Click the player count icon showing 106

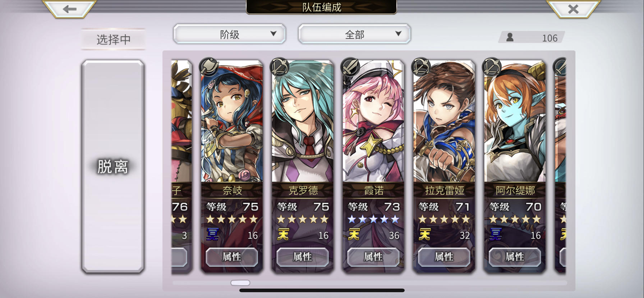point(510,37)
